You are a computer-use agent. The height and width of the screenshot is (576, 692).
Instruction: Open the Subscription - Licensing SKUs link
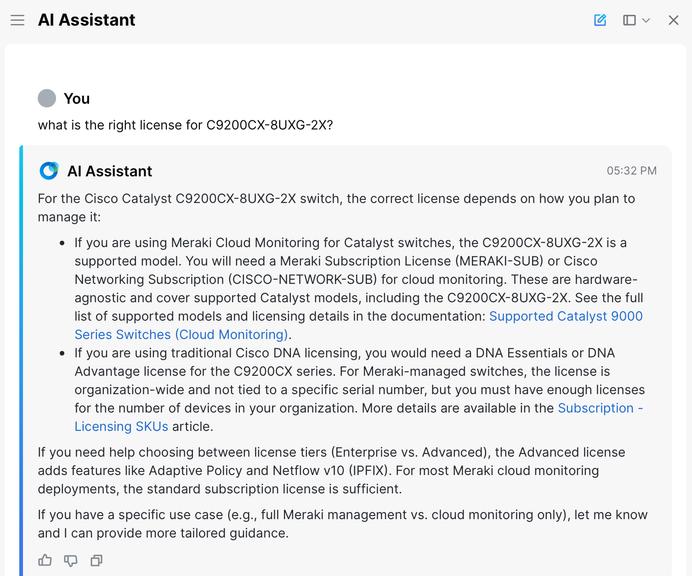click(x=600, y=408)
